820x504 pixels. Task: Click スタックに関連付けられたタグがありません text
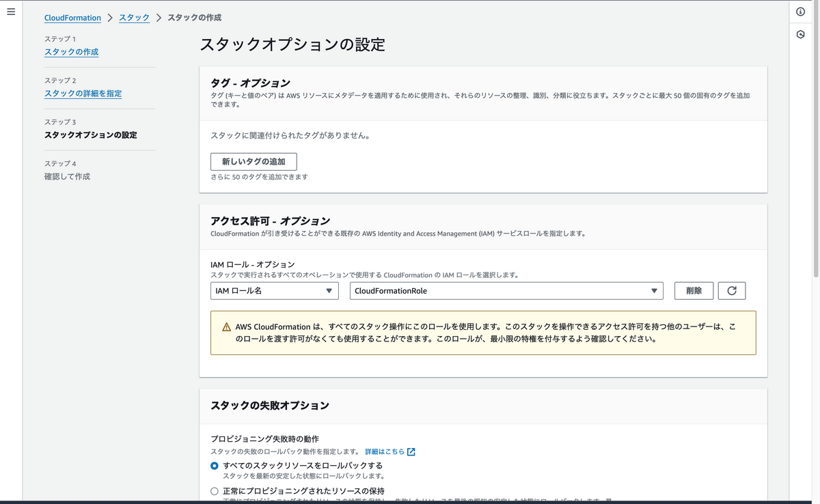click(290, 136)
